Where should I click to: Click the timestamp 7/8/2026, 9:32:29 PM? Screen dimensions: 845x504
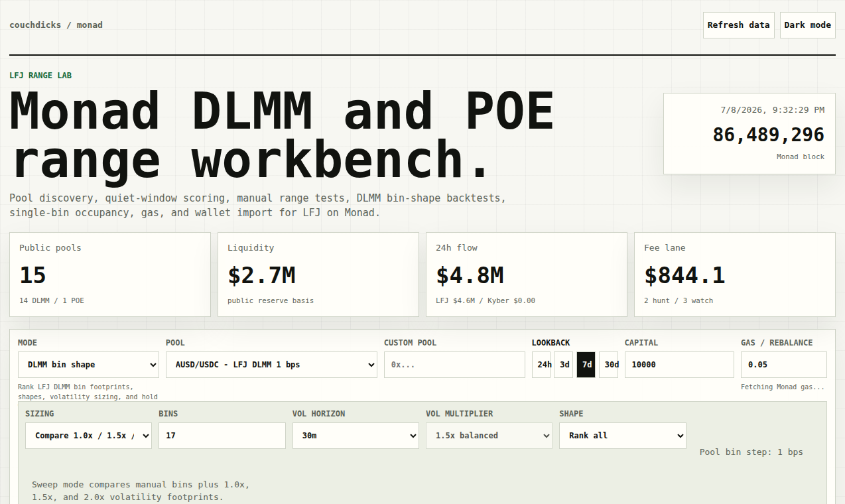pos(773,110)
